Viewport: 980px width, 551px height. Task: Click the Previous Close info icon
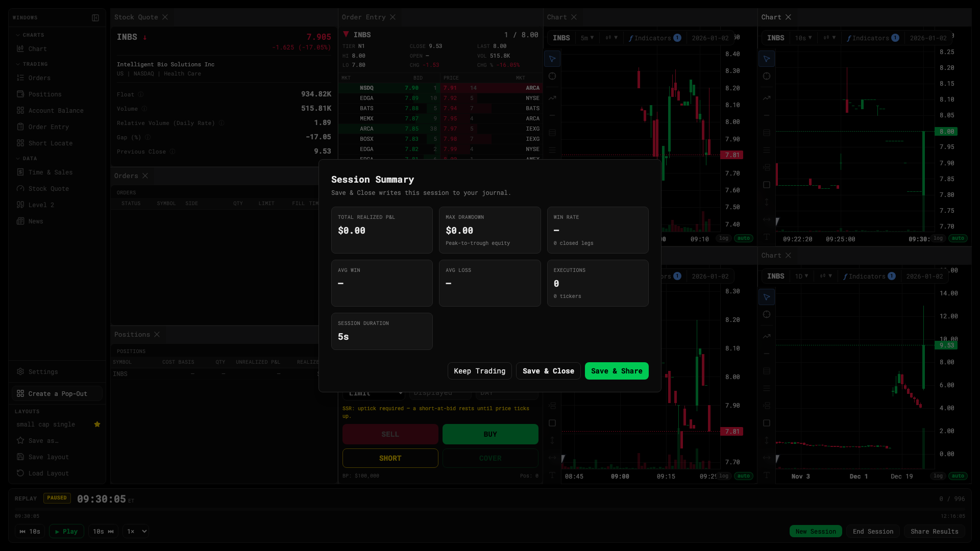(173, 152)
